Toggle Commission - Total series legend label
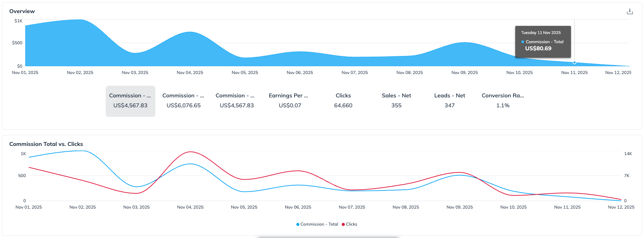This screenshot has width=644, height=238. 319,224
